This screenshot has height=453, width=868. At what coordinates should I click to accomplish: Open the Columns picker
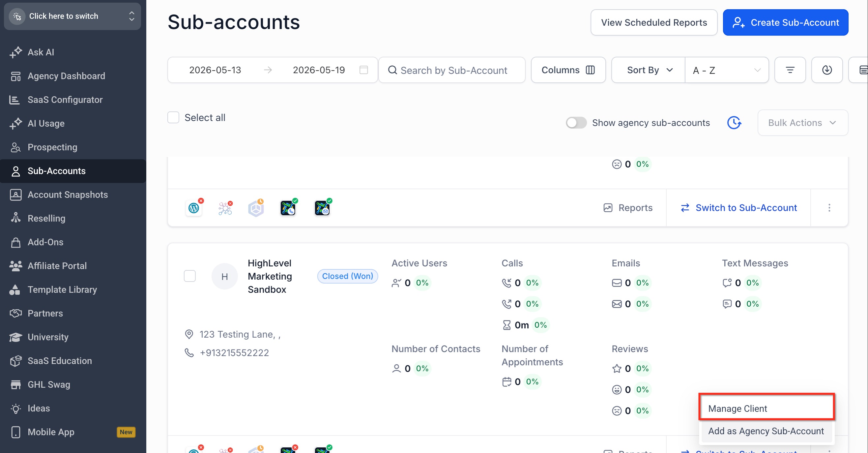click(x=568, y=70)
